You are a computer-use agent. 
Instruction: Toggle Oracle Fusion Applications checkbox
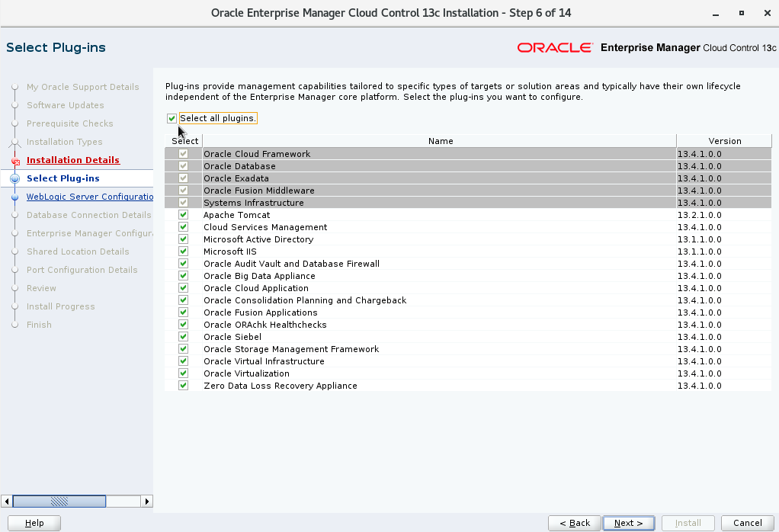[184, 312]
